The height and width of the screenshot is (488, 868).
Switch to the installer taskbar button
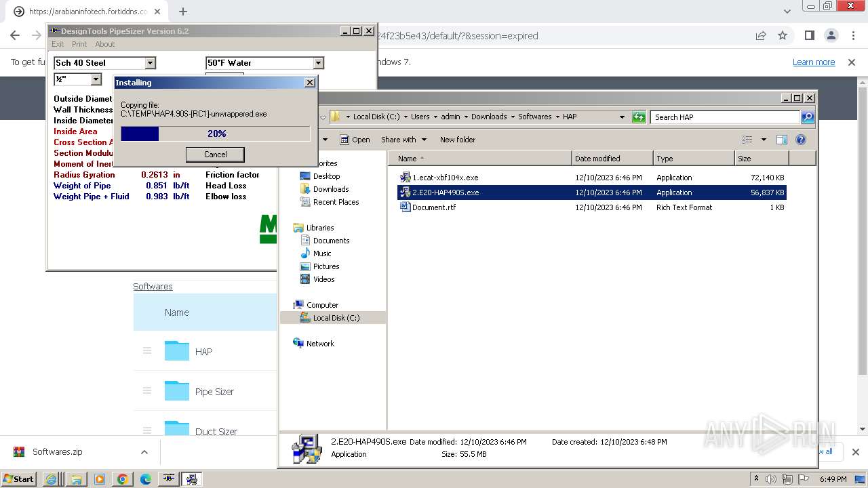[192, 479]
